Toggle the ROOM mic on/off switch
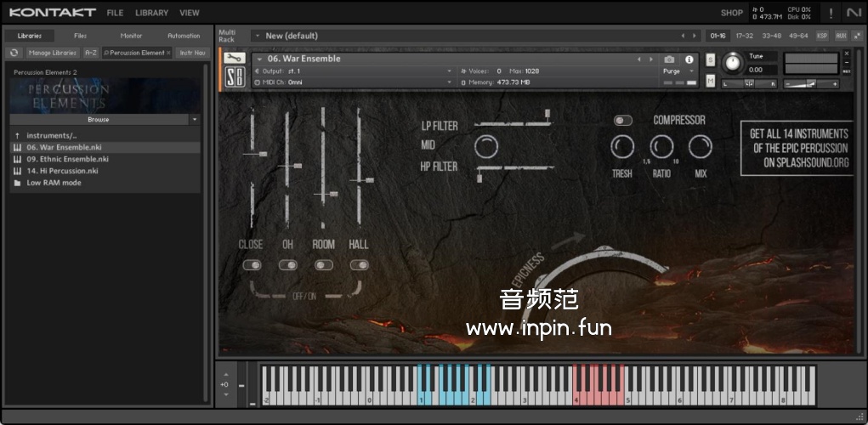868x425 pixels. [324, 265]
